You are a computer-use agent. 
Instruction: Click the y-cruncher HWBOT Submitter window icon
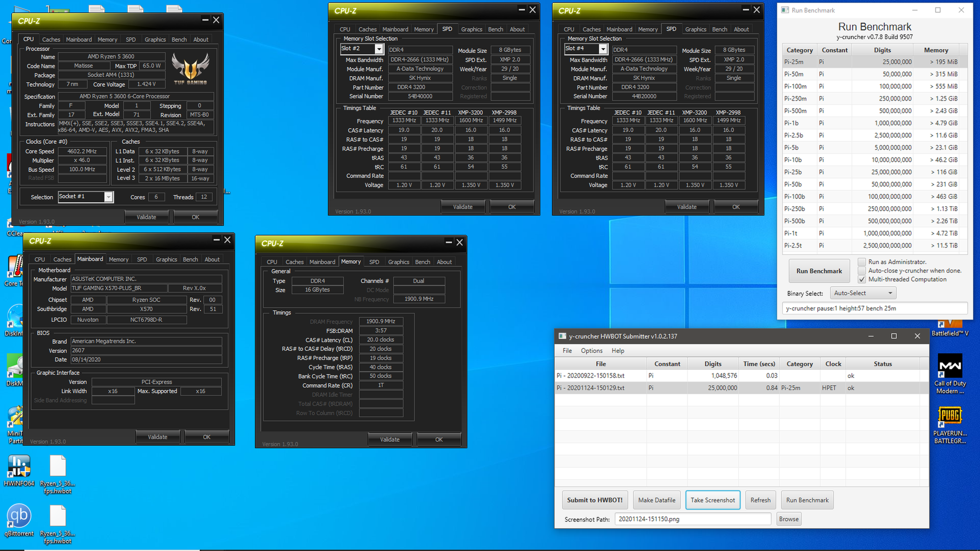pyautogui.click(x=562, y=336)
